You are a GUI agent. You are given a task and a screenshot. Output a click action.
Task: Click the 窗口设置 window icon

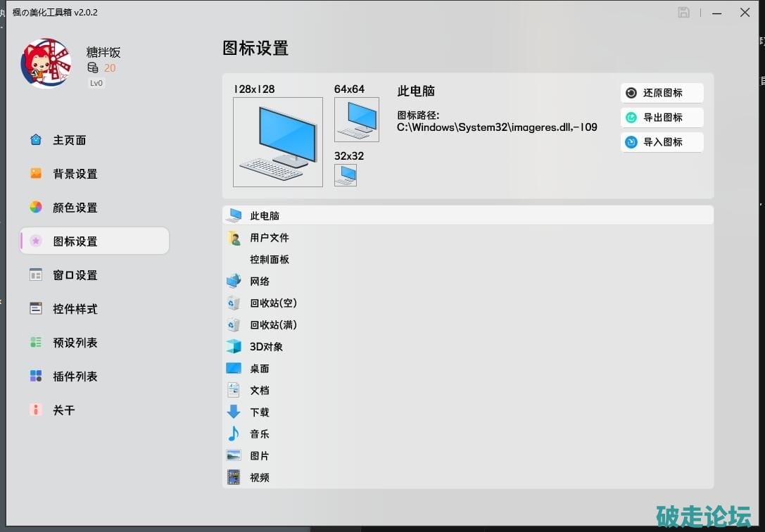click(x=36, y=275)
